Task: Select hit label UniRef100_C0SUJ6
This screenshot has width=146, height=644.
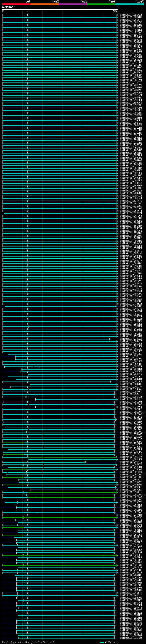Action: [131, 399]
